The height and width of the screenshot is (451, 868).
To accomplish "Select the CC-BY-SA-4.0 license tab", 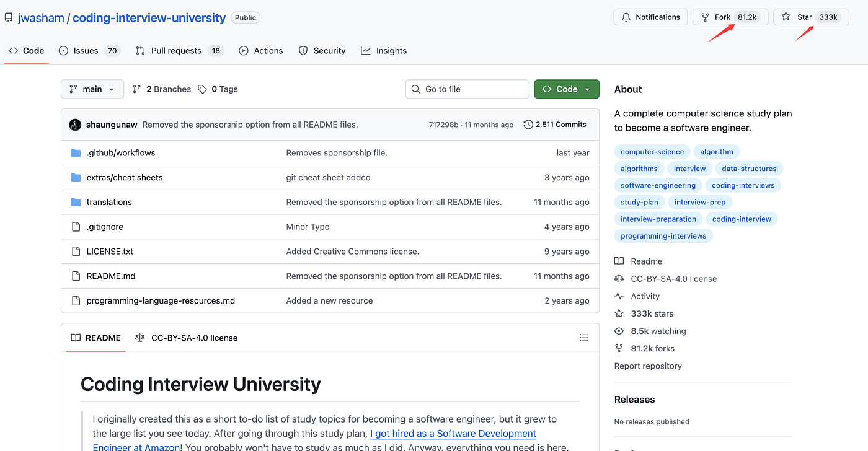I will (187, 338).
